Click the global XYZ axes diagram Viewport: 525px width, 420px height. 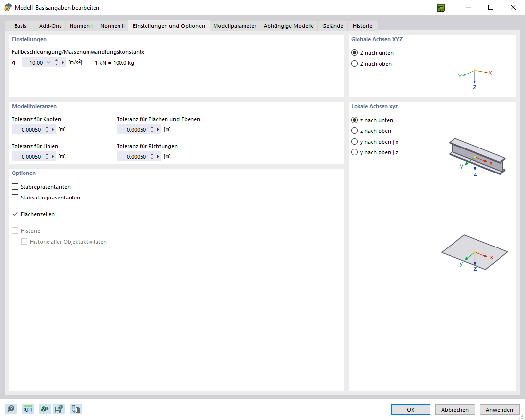475,79
